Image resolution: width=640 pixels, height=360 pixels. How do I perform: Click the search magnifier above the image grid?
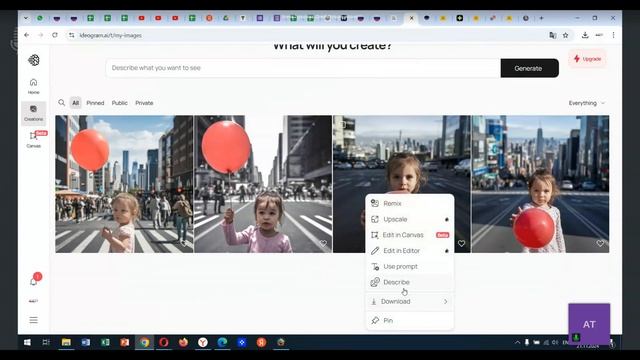pyautogui.click(x=62, y=103)
